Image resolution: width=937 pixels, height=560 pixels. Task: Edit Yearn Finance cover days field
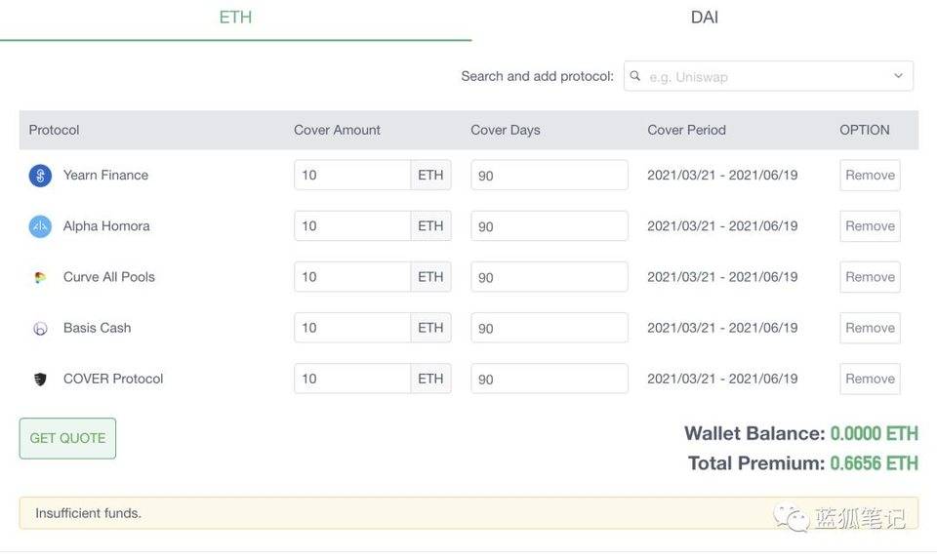pyautogui.click(x=550, y=175)
